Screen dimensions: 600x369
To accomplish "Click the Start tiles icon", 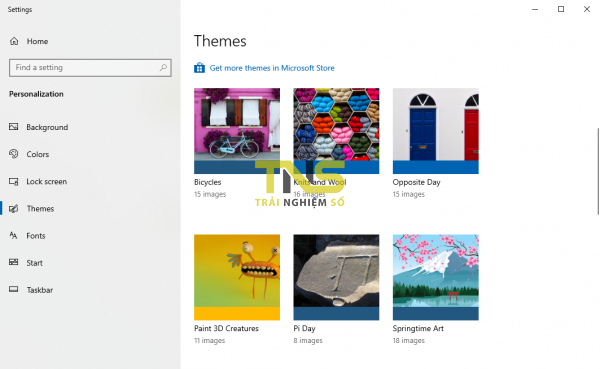I will pos(14,262).
